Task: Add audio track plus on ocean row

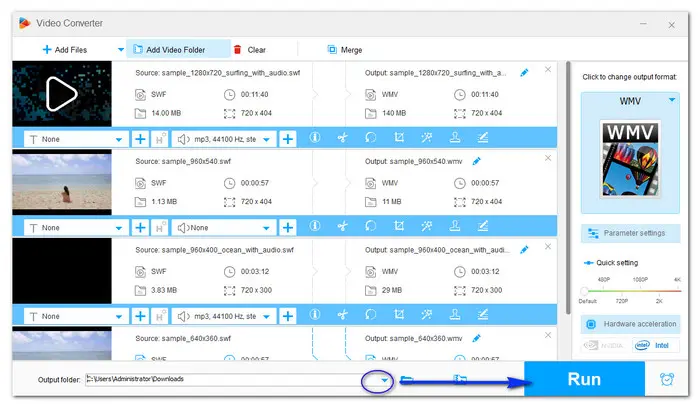Action: click(288, 316)
